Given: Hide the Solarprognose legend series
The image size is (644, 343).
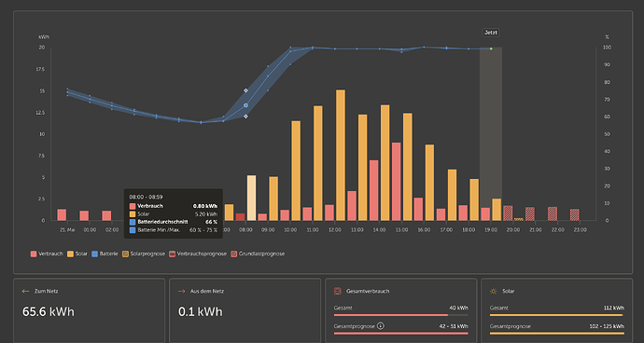Looking at the screenshot, I should pos(144,254).
